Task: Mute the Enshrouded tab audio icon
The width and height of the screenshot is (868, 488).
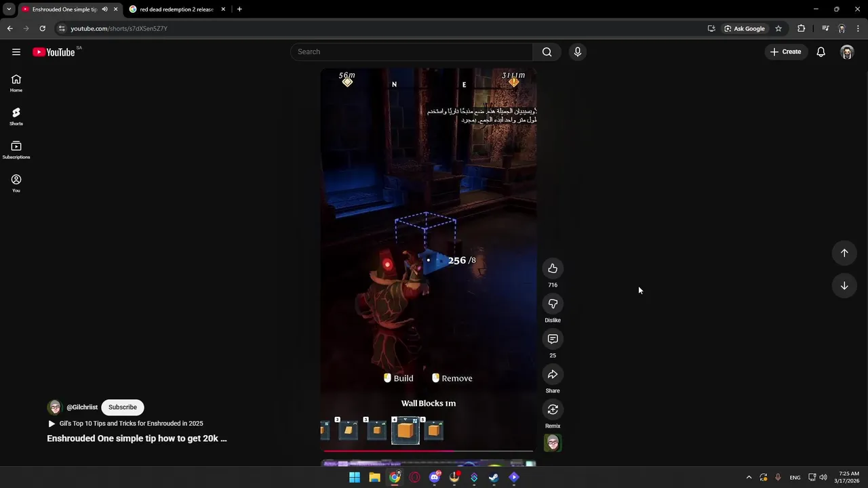Action: click(x=104, y=9)
